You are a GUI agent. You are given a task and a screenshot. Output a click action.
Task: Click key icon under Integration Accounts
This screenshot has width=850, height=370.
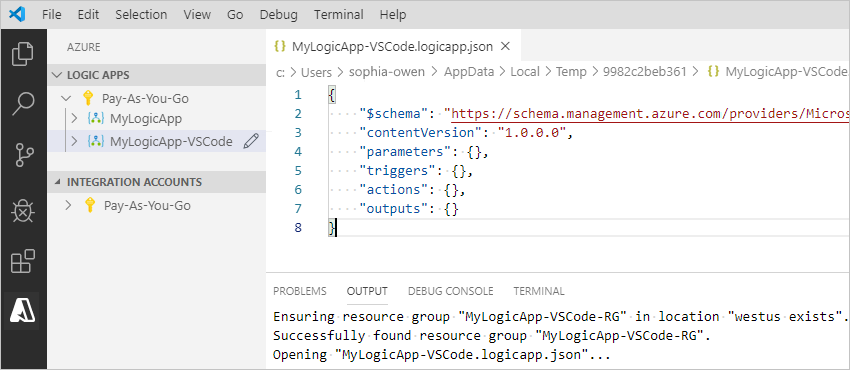(x=90, y=206)
